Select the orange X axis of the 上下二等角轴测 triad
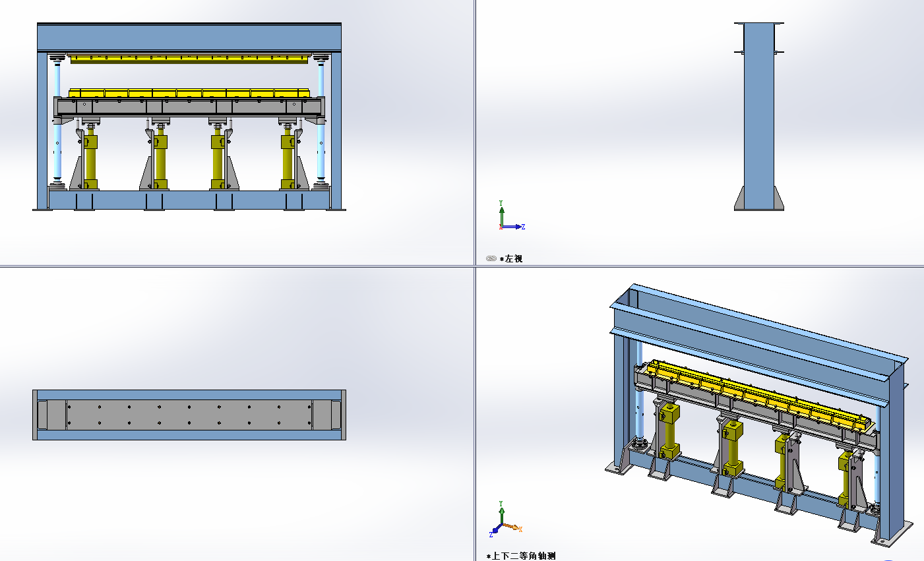 [512, 527]
